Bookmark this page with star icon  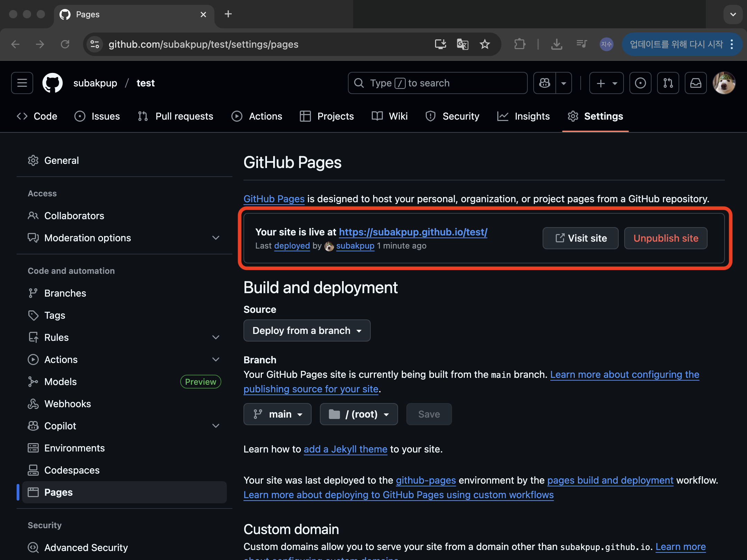click(x=485, y=44)
